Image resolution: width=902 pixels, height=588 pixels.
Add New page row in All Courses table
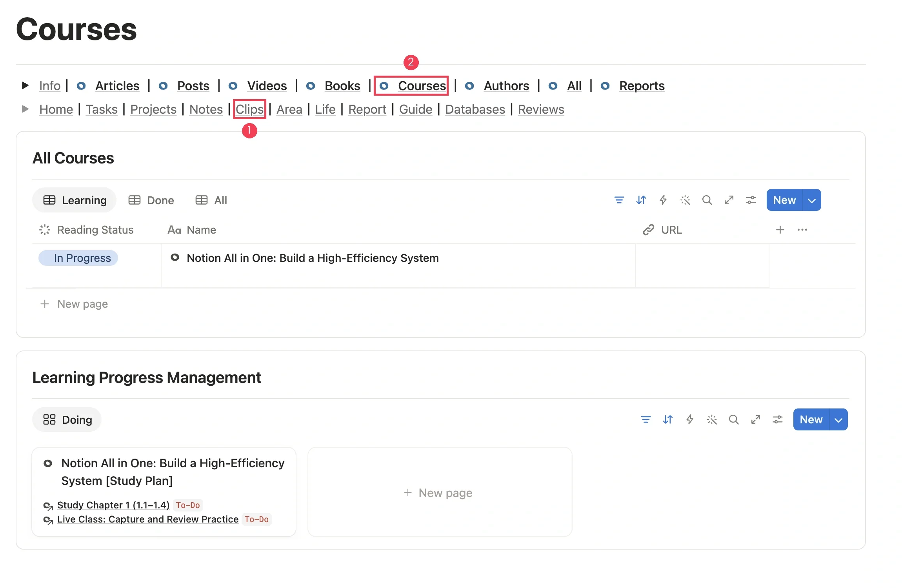coord(74,304)
